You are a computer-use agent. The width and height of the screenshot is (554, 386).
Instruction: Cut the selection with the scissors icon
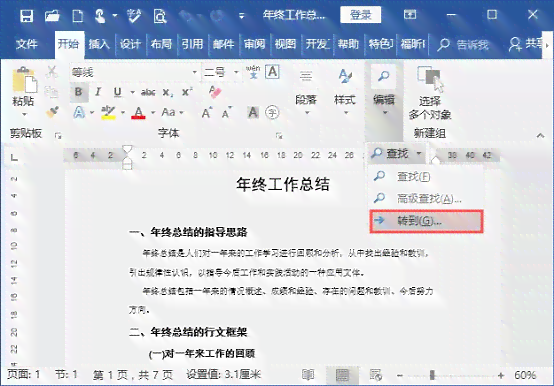click(52, 72)
